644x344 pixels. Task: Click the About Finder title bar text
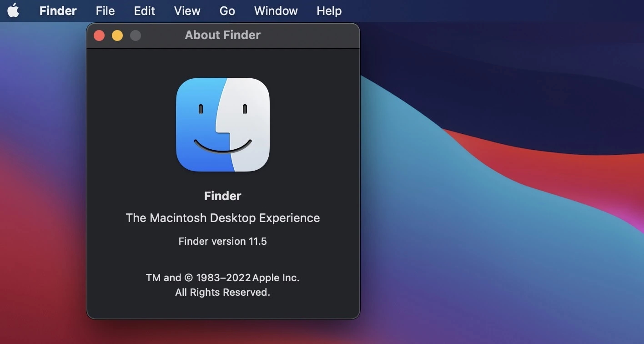click(222, 35)
